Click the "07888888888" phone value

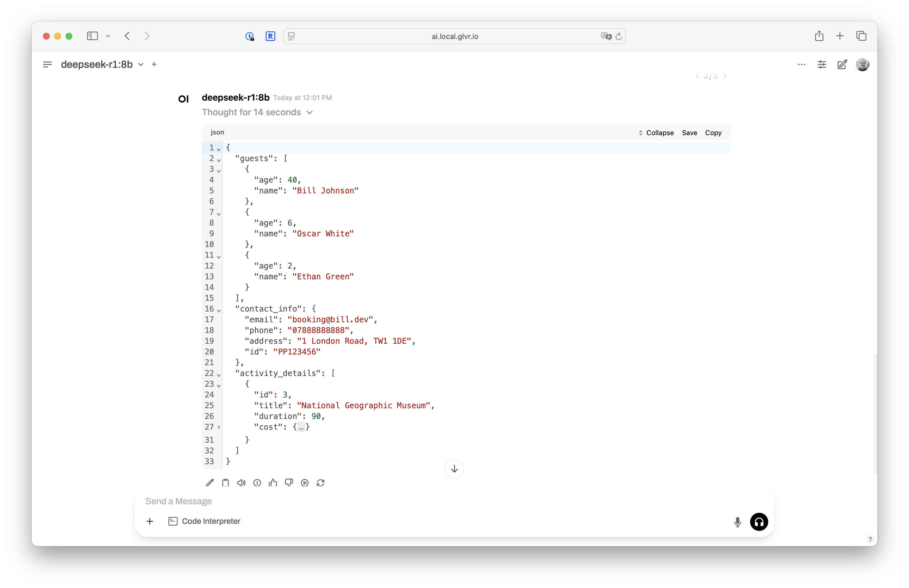[x=318, y=330]
